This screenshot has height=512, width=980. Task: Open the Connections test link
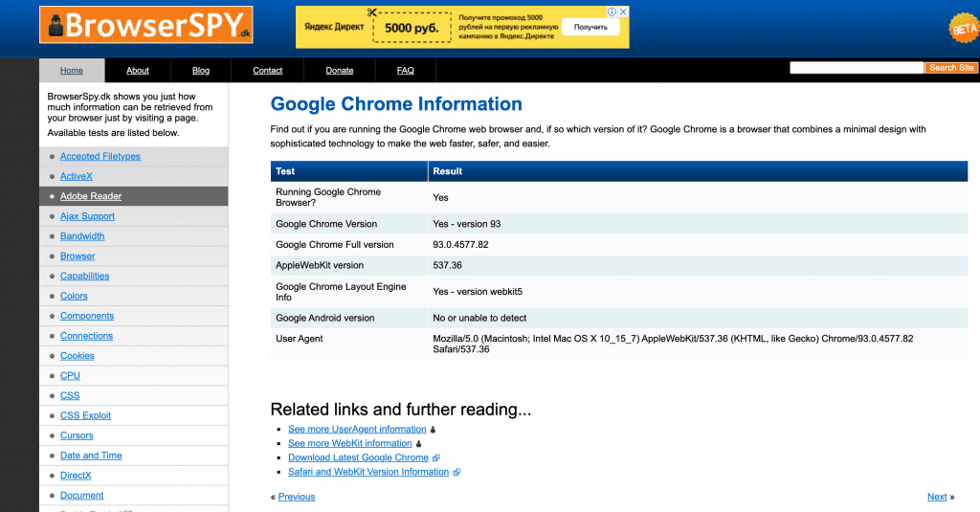[86, 336]
